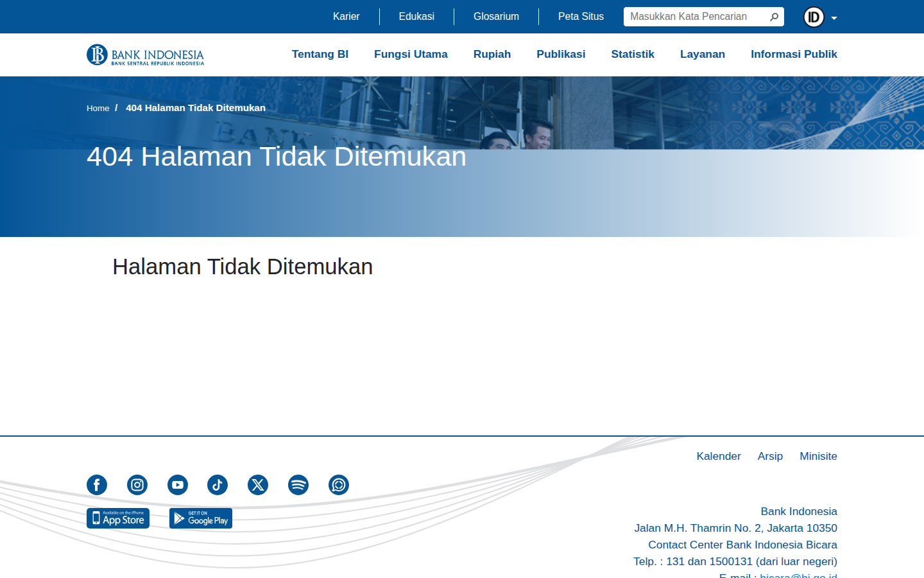Viewport: 924px width, 578px height.
Task: Expand the ID language dropdown arrow
Action: coord(834,18)
